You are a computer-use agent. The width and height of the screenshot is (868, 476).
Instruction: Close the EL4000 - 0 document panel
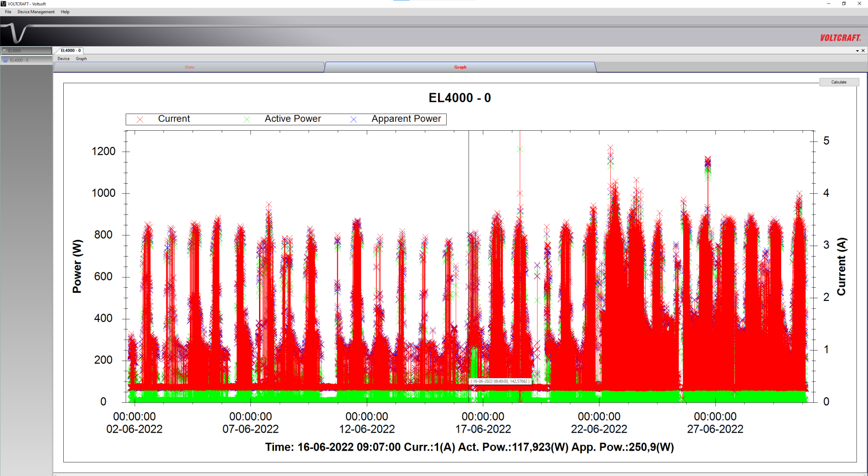click(863, 51)
